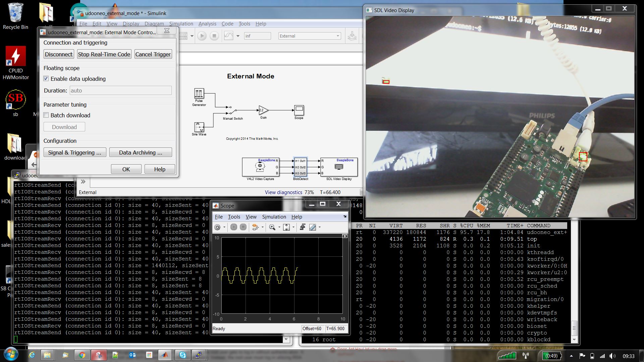Click Chrome icon in taskbar

[82, 355]
